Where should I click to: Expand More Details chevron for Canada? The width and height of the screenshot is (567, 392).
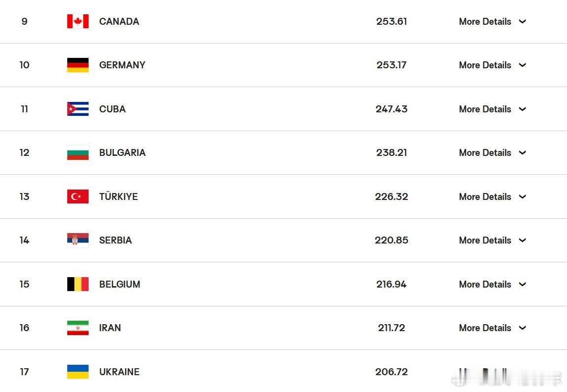coord(522,21)
